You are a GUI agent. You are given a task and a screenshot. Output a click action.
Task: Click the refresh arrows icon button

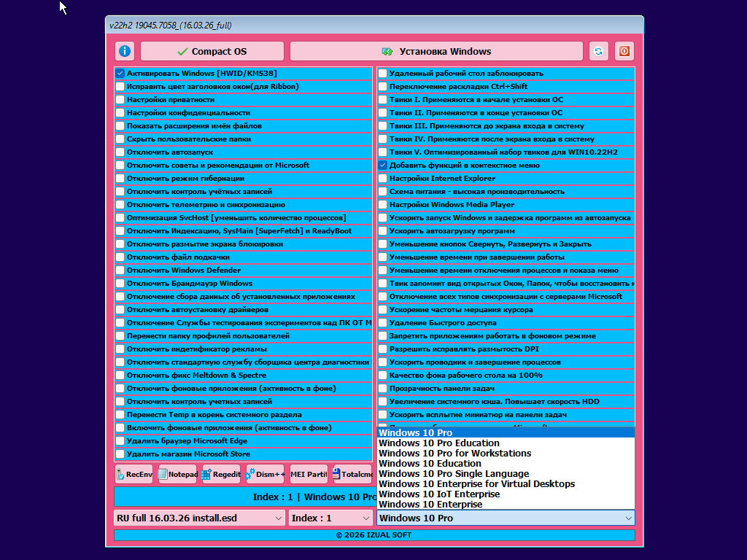[x=599, y=51]
